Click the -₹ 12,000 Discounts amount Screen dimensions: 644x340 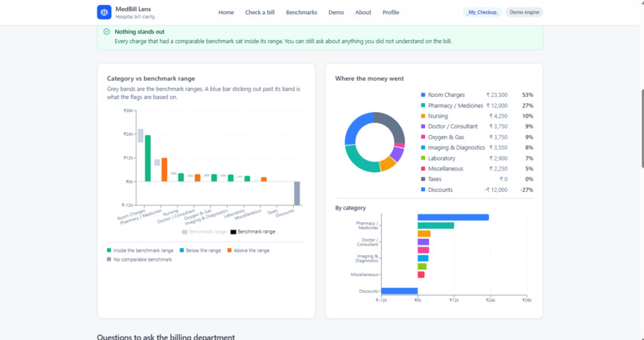coord(495,190)
